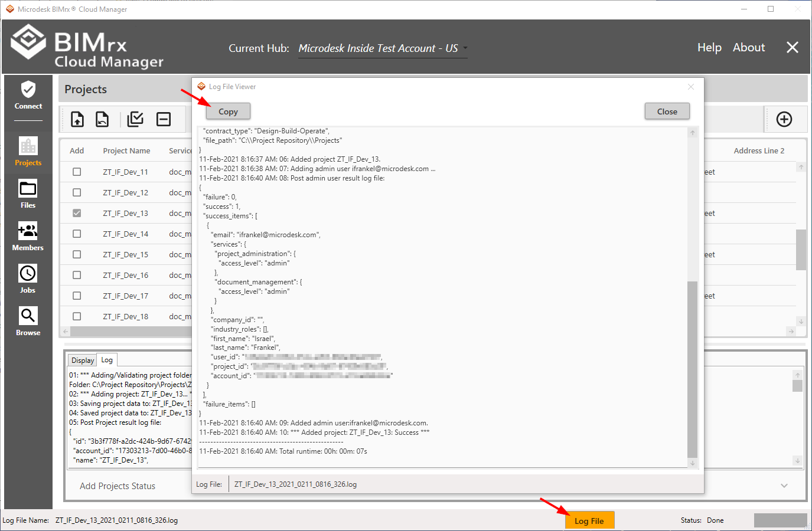Select project name ZT_IF_Dev_16
Viewport: 812px width, 531px height.
tap(125, 275)
